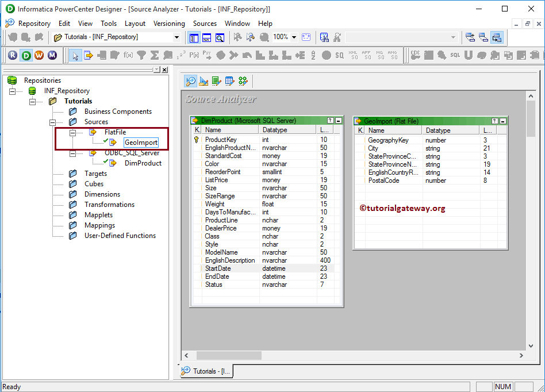Click the CDC key toolbar icon
The width and height of the screenshot is (545, 392).
tap(416, 55)
